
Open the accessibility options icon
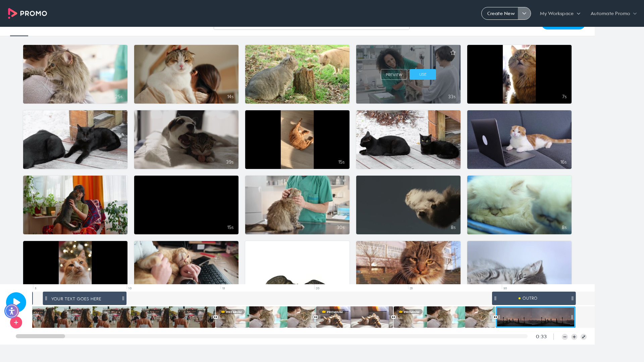(x=12, y=311)
